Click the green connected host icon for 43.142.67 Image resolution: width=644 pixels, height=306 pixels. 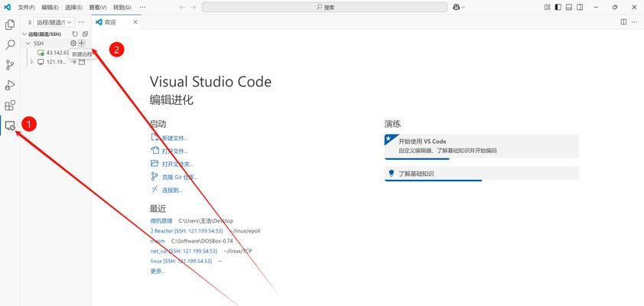[41, 53]
